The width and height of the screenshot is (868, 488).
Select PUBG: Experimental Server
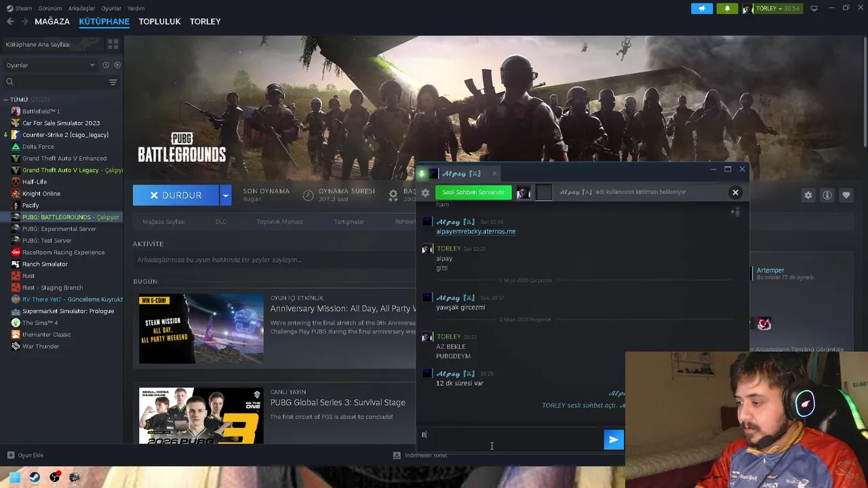[59, 229]
